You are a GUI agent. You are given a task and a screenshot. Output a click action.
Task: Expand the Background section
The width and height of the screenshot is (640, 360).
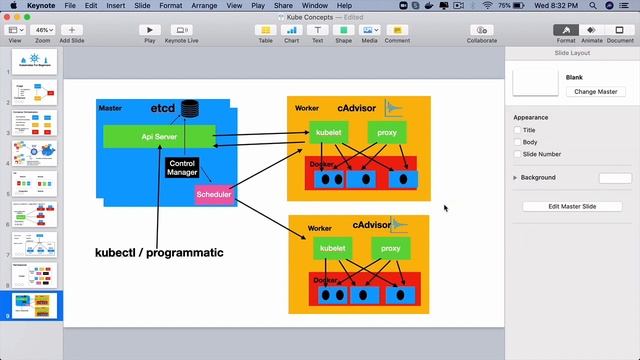[515, 178]
